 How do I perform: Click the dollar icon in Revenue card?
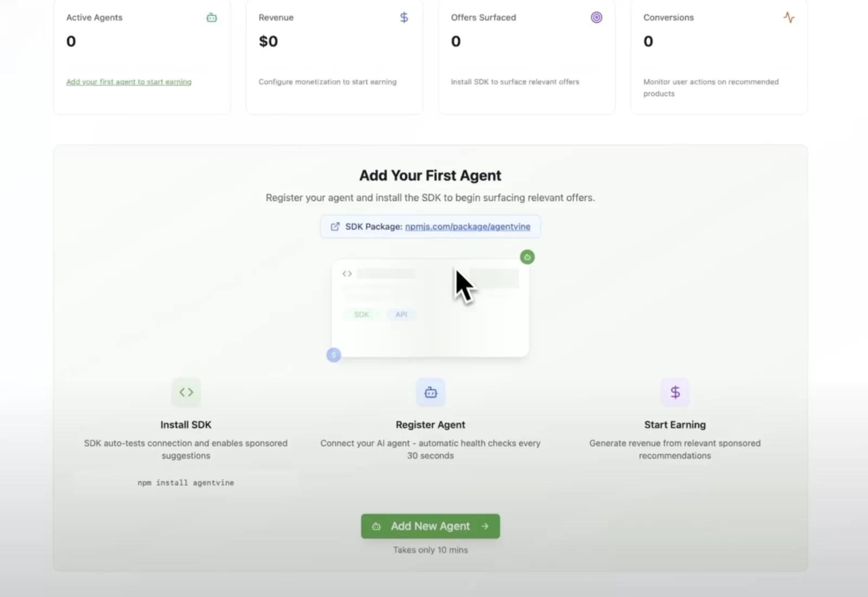pos(404,18)
